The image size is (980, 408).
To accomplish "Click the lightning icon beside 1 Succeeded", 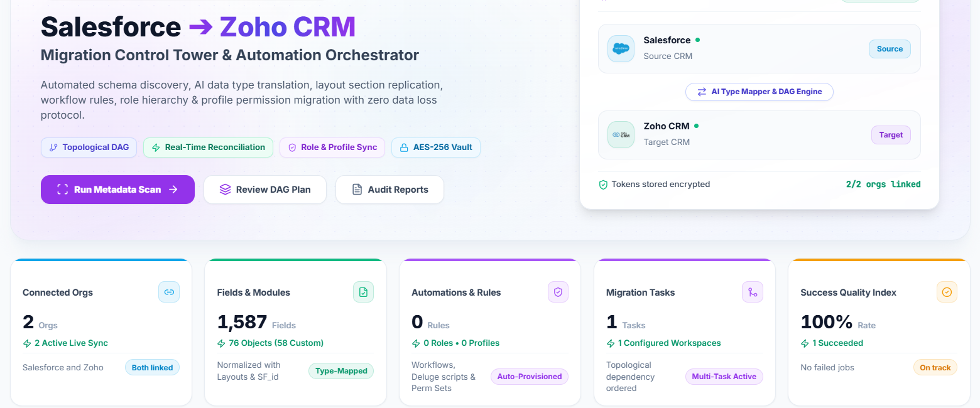I will click(x=805, y=343).
